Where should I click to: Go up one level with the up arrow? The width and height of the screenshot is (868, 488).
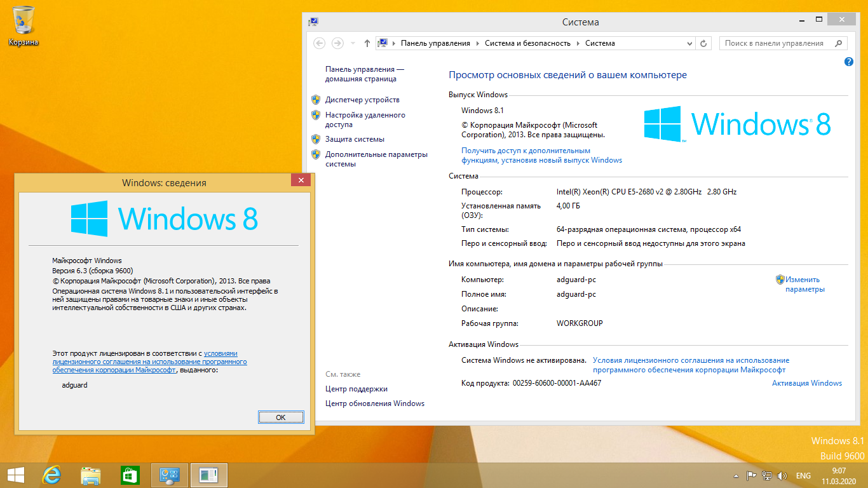[x=367, y=43]
